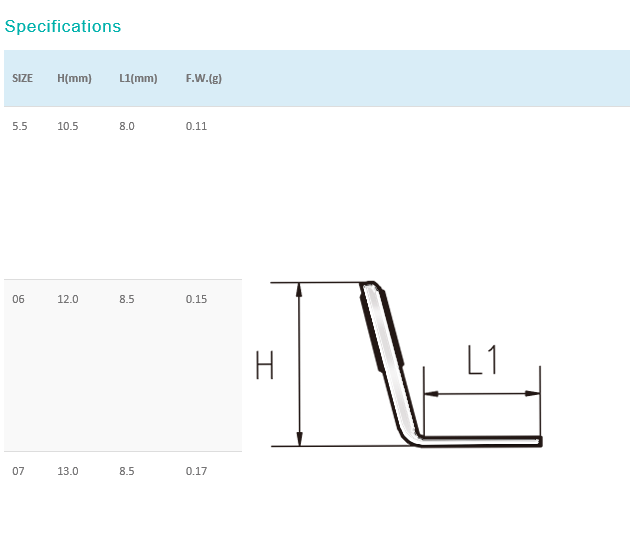Select the SIZE column header
Screen dimensions: 638x552
click(x=22, y=78)
